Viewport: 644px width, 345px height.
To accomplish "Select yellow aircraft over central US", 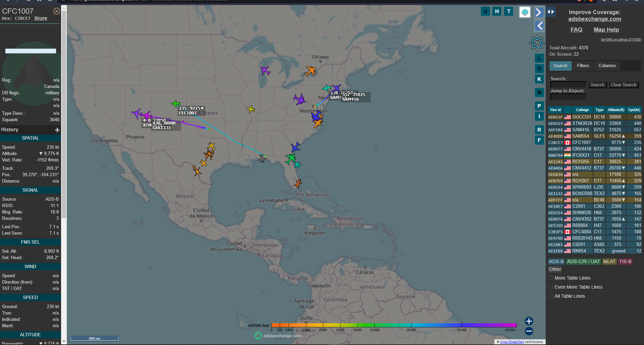I will 251,109.
